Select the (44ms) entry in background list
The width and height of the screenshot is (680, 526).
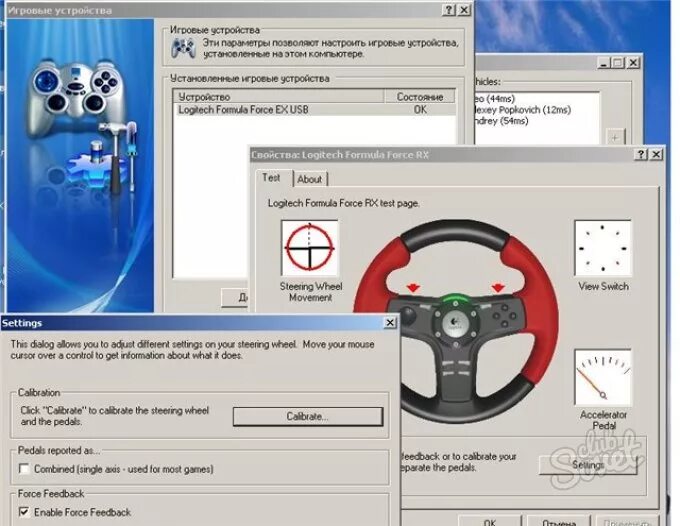click(495, 99)
